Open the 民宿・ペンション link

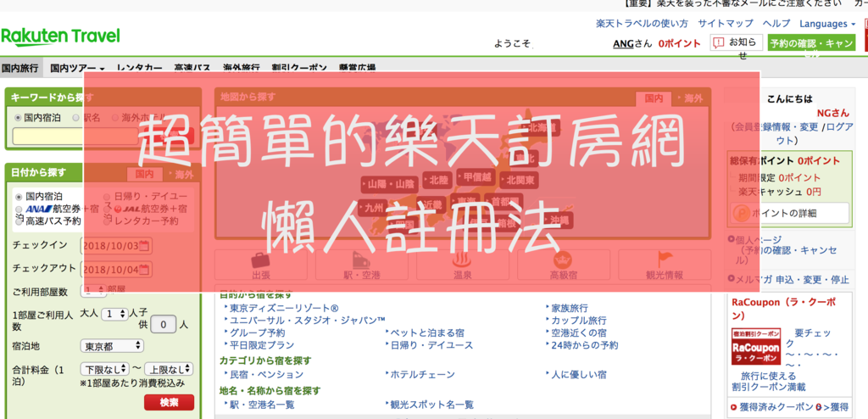(267, 375)
